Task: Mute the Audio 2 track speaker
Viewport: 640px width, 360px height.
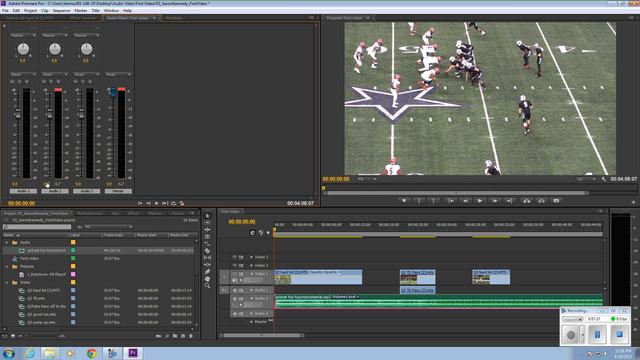Action: click(x=235, y=298)
